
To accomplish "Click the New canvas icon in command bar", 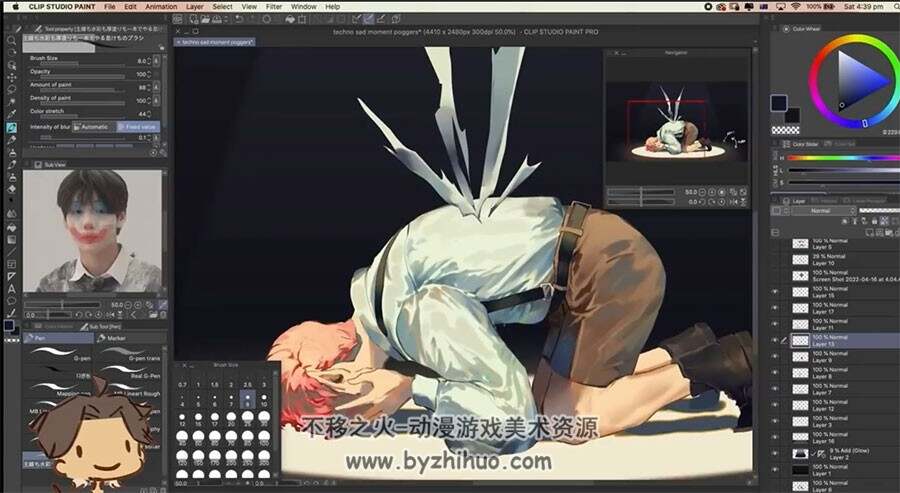I will (193, 20).
